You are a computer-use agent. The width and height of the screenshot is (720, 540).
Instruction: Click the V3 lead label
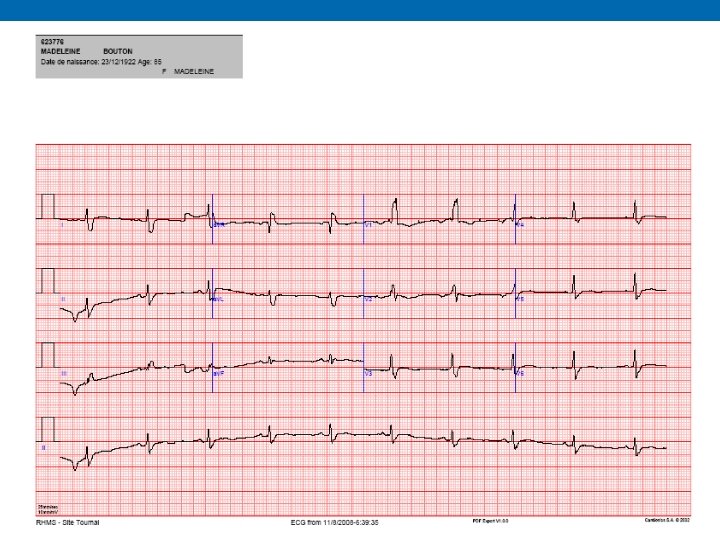click(368, 374)
